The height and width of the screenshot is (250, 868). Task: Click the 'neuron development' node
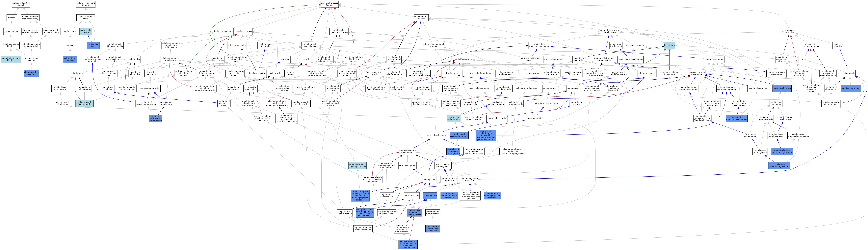tap(436, 135)
